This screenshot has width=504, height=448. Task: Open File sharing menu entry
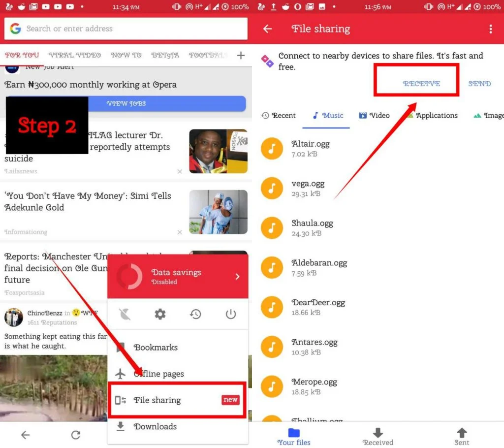[x=178, y=400]
